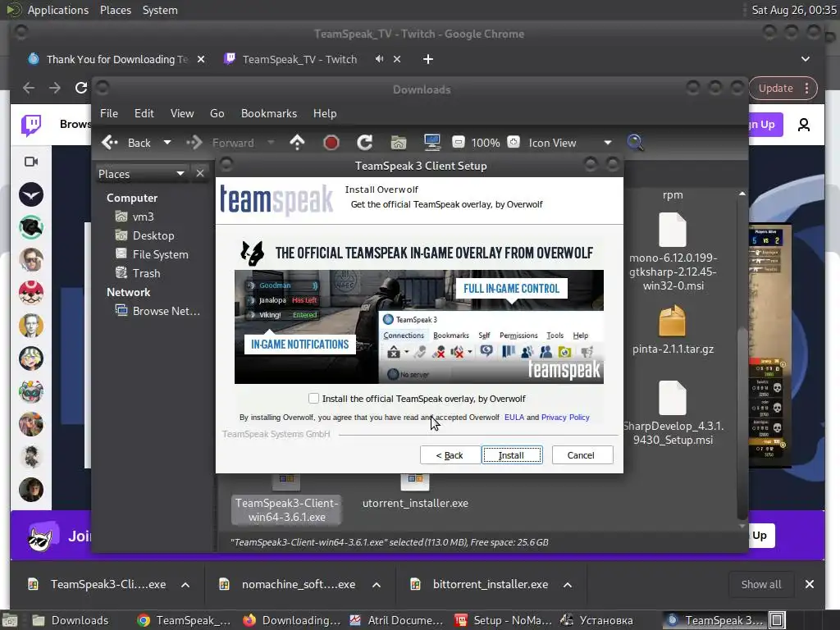Viewport: 840px width, 630px height.
Task: Switch to Atril Document taskbar item
Action: coord(396,620)
